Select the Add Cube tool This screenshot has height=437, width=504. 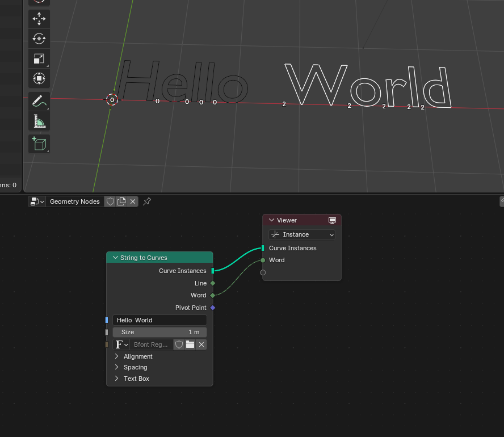(39, 144)
